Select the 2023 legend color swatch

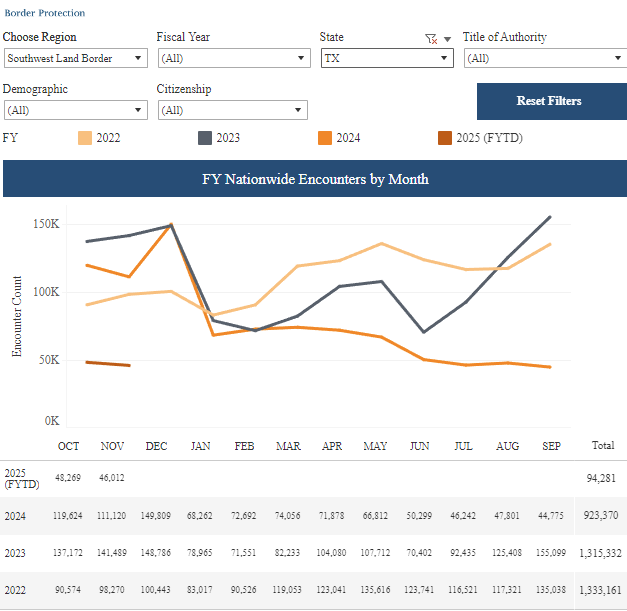click(x=205, y=138)
